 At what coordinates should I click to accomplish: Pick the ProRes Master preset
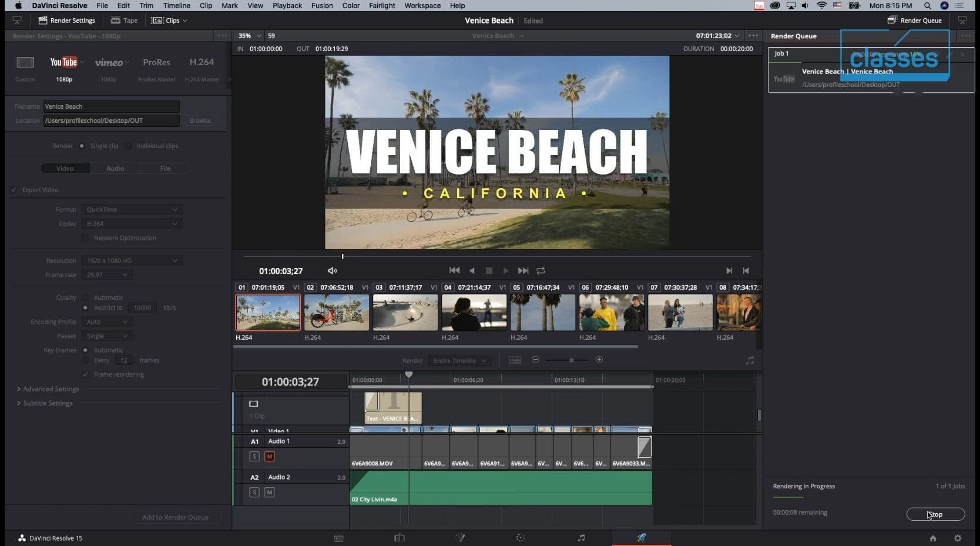click(x=157, y=68)
